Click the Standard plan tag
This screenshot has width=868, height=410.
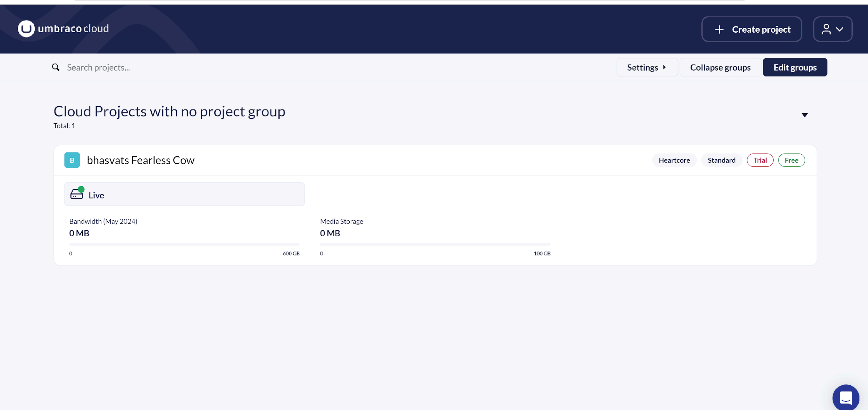coord(721,160)
